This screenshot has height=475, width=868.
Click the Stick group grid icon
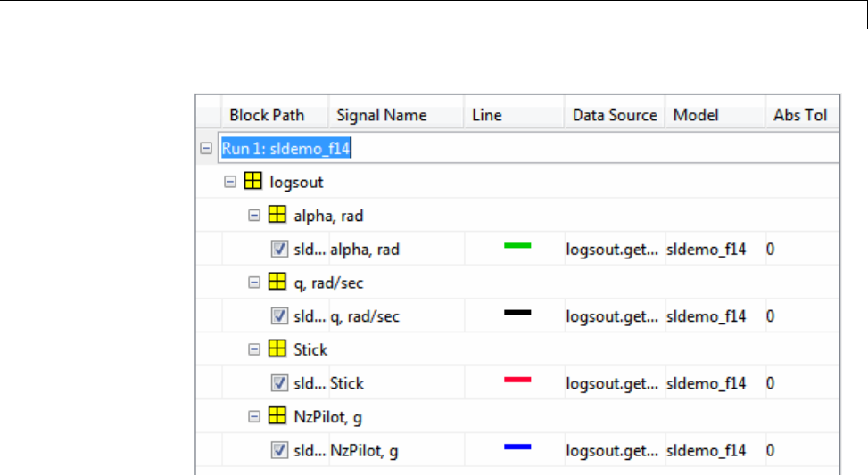[x=277, y=349]
